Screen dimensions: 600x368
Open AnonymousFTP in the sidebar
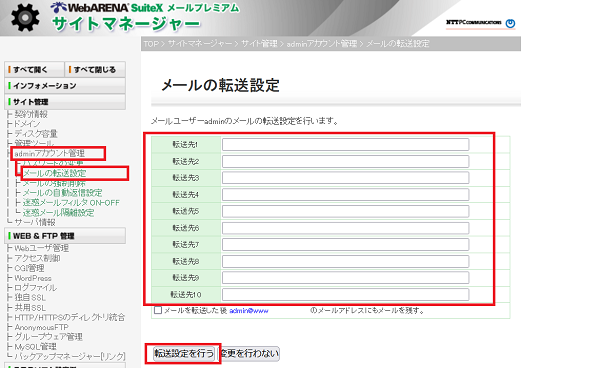point(41,327)
